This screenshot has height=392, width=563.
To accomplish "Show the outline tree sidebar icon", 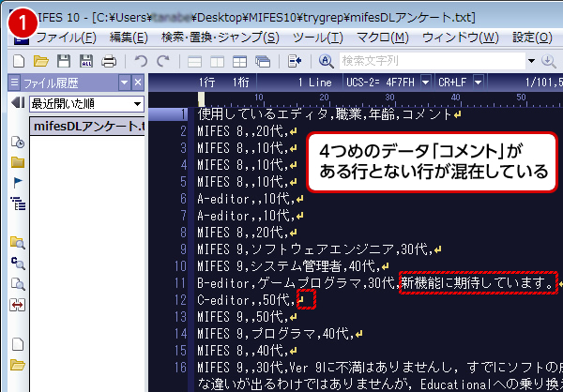I will pos(16,203).
